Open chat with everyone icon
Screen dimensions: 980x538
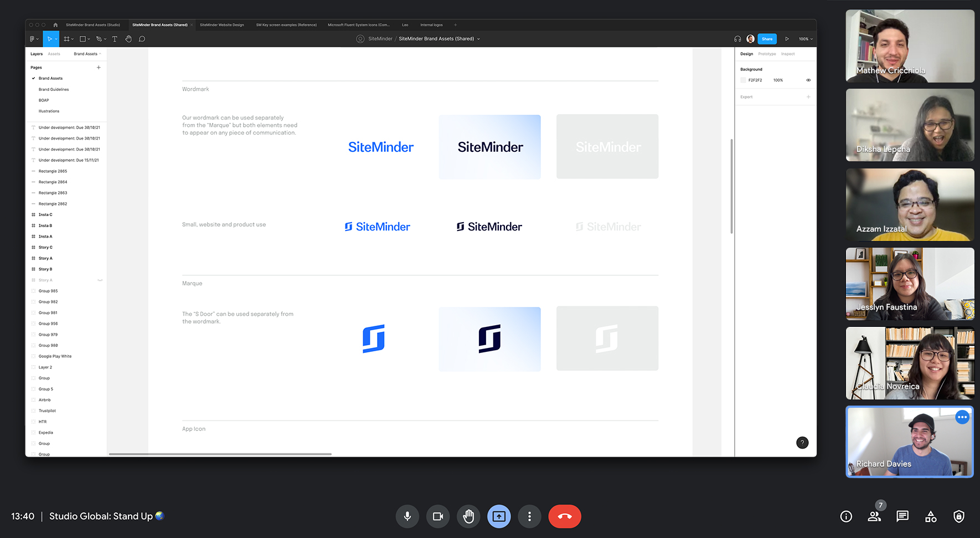[x=902, y=516]
